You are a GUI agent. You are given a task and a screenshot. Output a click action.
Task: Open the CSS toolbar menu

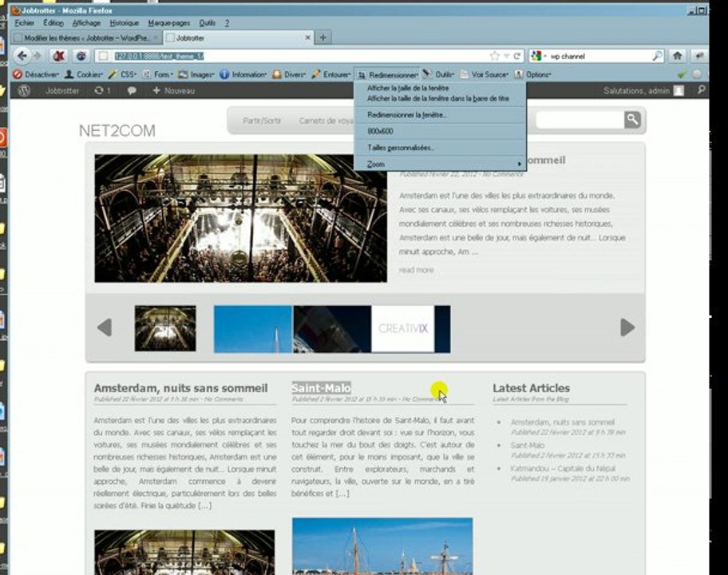[122, 74]
